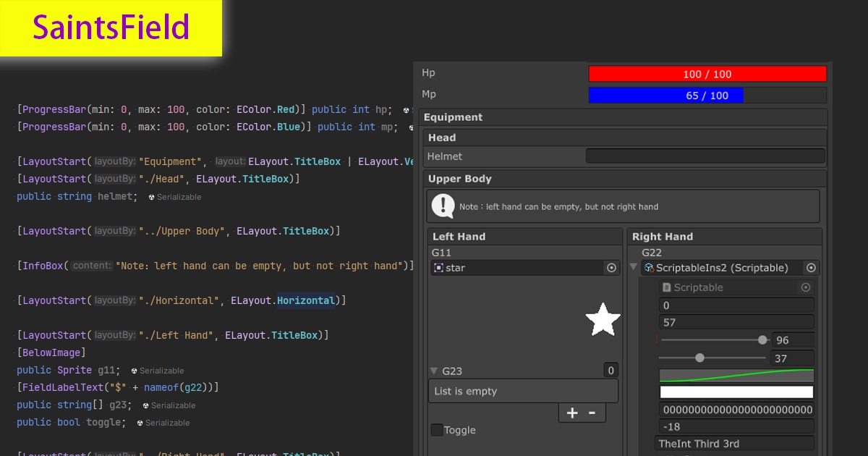The image size is (868, 456).
Task: Click the Serializable hint icon after toggle
Action: click(x=140, y=423)
